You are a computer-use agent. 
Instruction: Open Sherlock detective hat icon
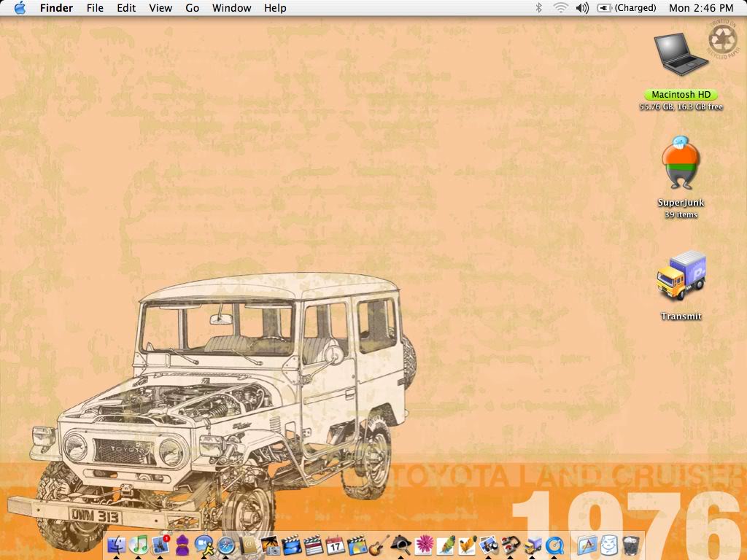[401, 545]
